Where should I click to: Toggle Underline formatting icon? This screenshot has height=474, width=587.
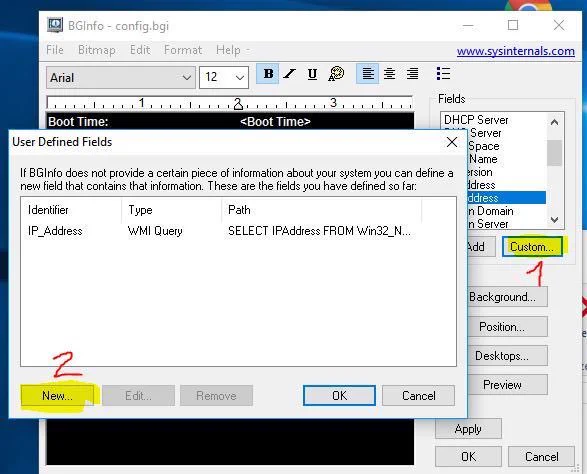(312, 74)
